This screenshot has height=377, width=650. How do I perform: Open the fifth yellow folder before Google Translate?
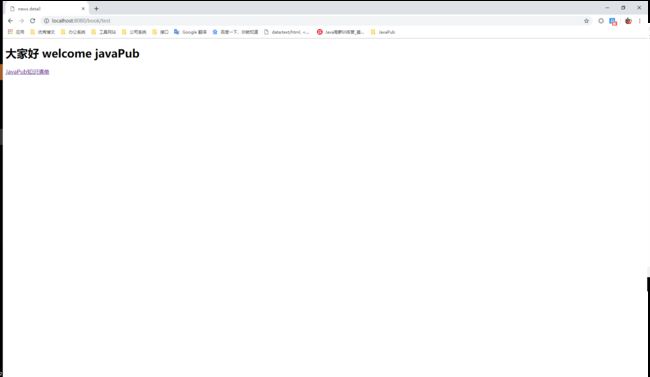[160, 32]
